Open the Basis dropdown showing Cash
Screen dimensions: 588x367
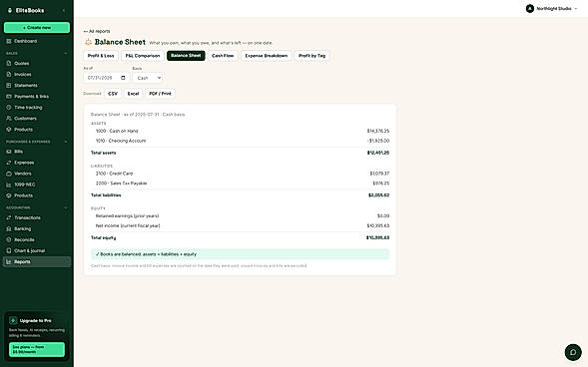tap(148, 78)
